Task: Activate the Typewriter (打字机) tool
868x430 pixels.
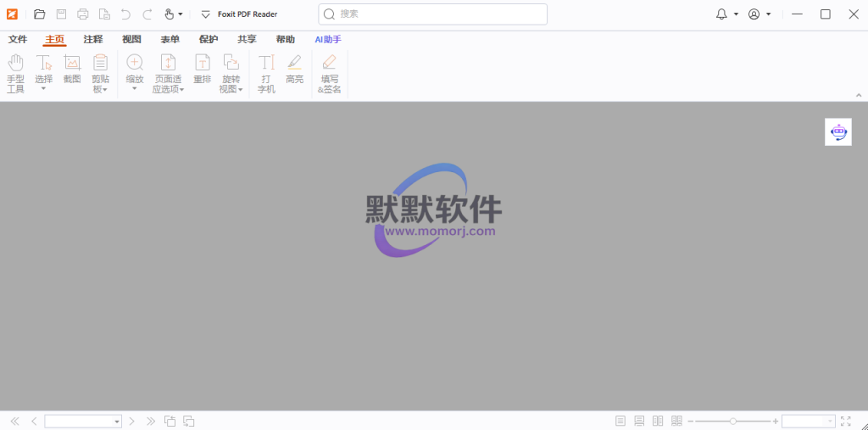Action: pyautogui.click(x=266, y=73)
